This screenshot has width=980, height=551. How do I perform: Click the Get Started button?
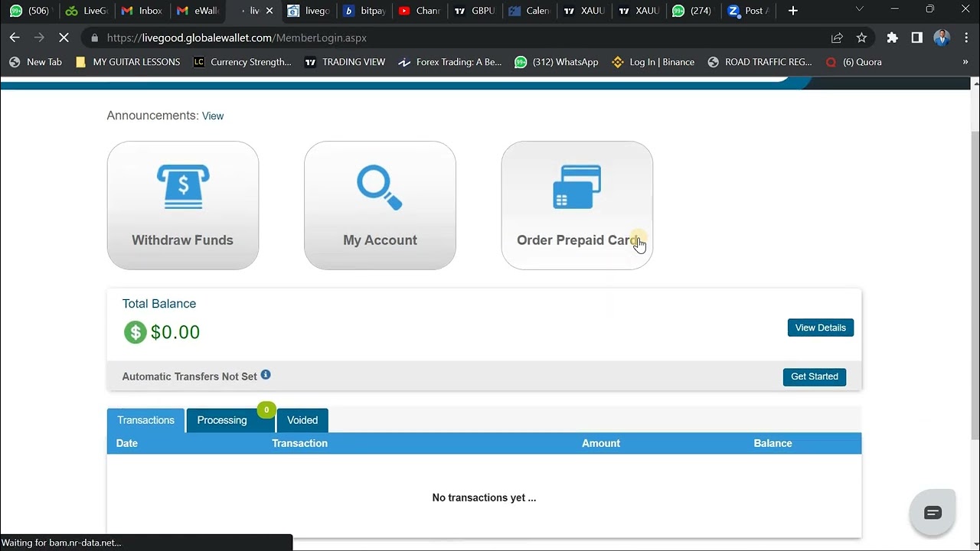(x=814, y=377)
